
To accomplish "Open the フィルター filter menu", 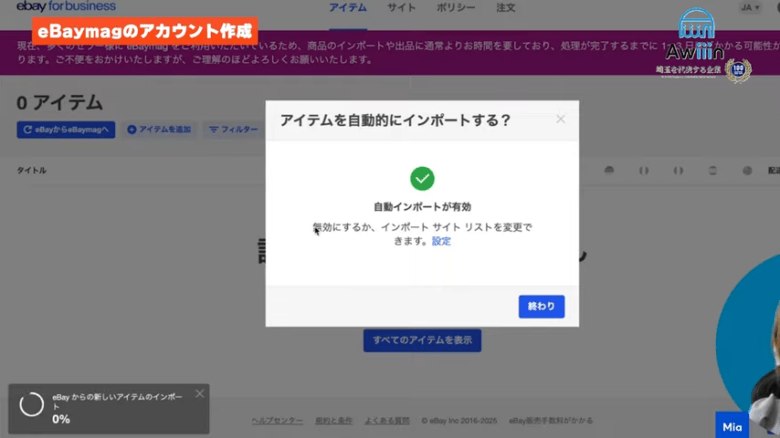I will 232,129.
